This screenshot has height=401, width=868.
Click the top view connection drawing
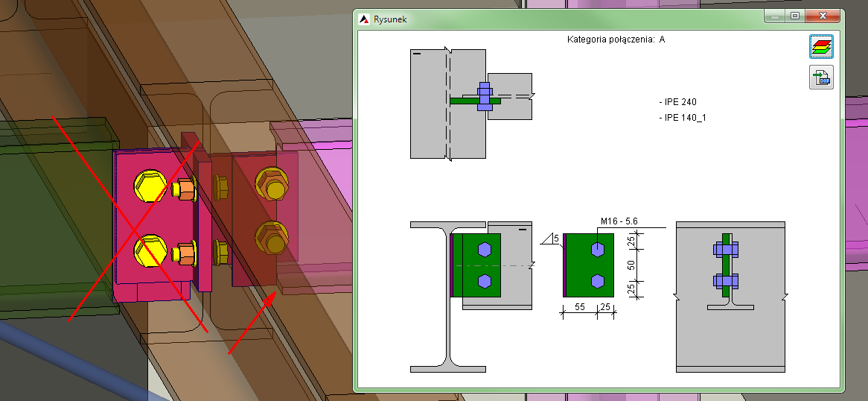point(471,104)
